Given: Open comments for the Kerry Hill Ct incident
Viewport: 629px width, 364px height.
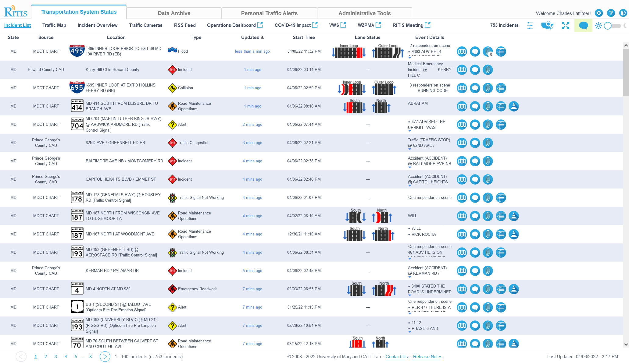Looking at the screenshot, I should tap(475, 70).
